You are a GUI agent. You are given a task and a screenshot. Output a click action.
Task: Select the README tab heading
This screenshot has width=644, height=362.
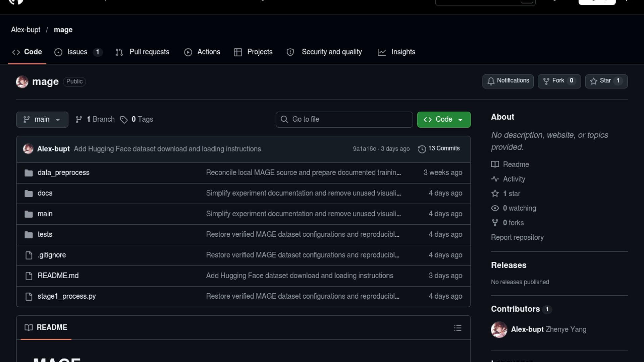click(46, 327)
